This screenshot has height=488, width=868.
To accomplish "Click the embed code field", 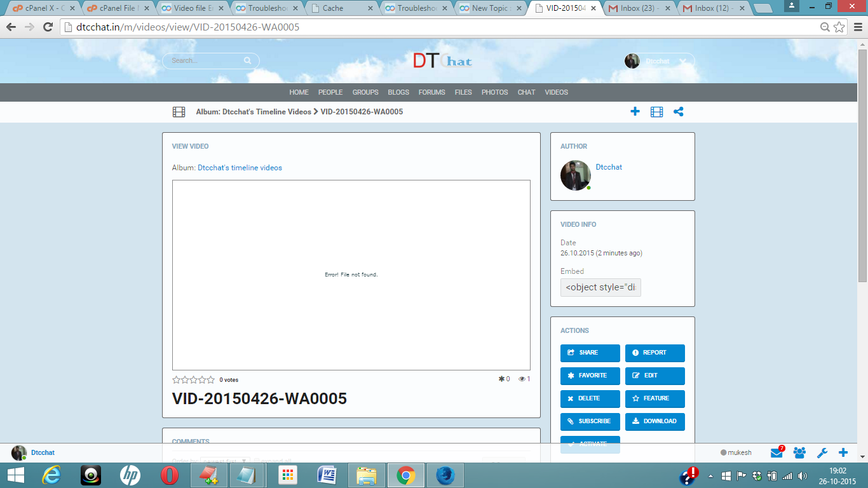I will tap(600, 287).
